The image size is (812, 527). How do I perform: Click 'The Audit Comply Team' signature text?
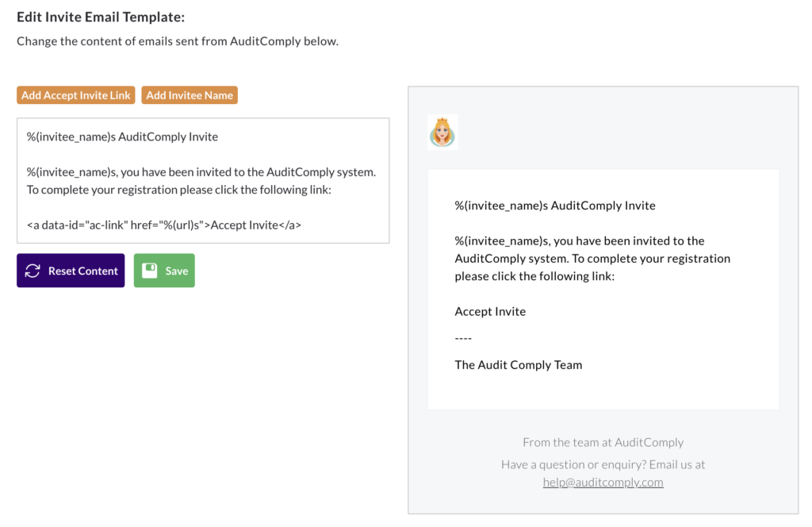tap(519, 365)
